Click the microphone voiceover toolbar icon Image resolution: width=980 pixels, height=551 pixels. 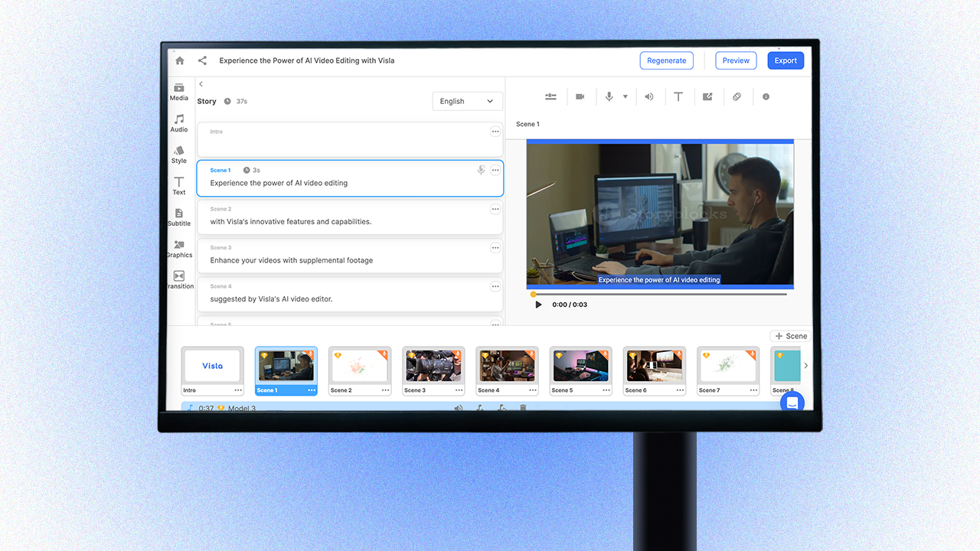(x=609, y=96)
